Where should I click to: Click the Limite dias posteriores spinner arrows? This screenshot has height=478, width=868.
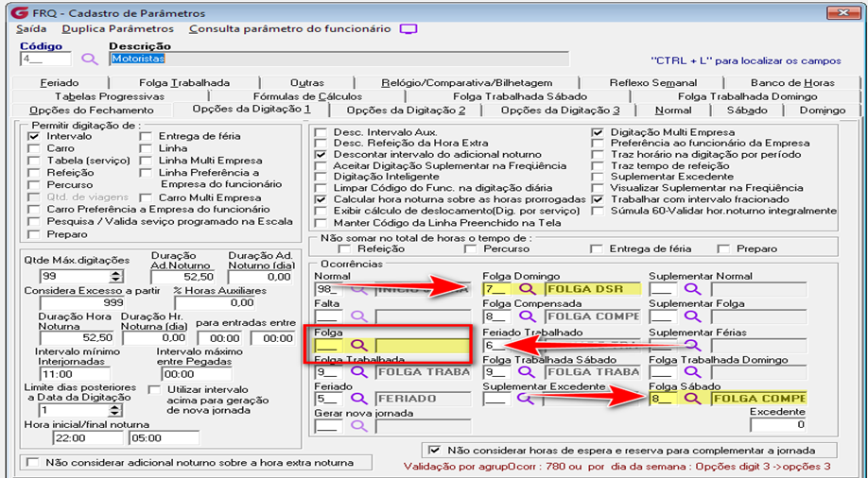point(115,411)
